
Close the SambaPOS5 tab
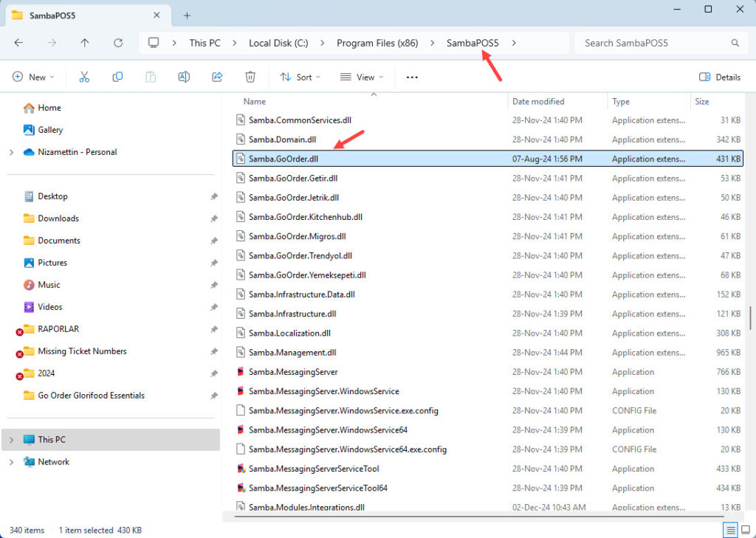click(157, 15)
